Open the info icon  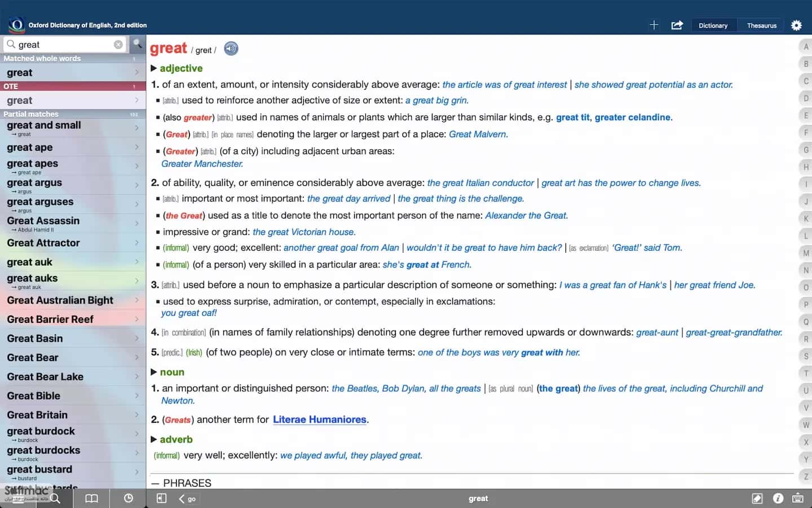tap(778, 498)
